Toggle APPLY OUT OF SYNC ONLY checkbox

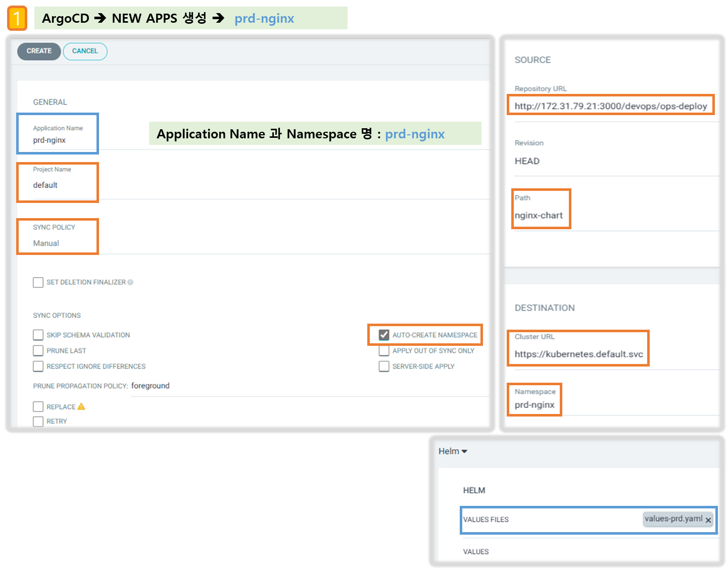tap(384, 350)
